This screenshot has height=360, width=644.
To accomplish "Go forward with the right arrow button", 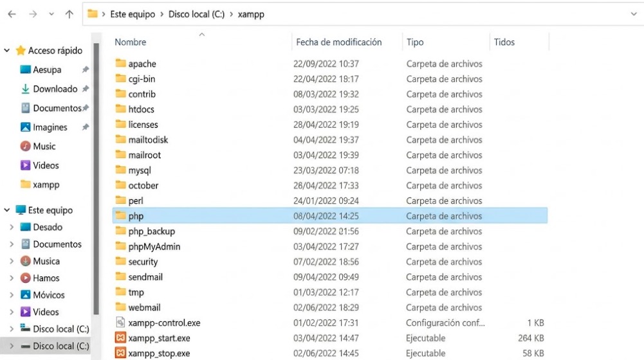I will coord(33,14).
